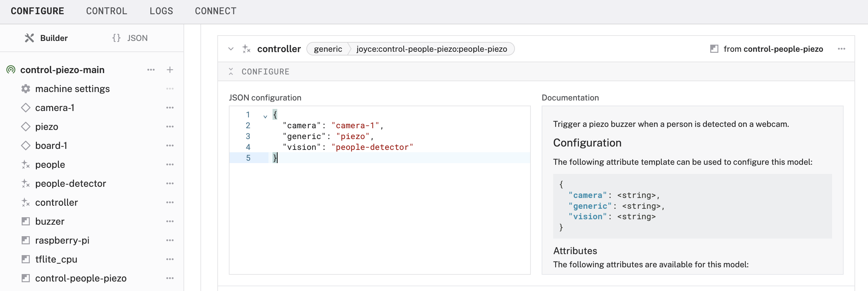Click the "camera-1" value in JSON
The width and height of the screenshot is (868, 291).
coord(355,126)
